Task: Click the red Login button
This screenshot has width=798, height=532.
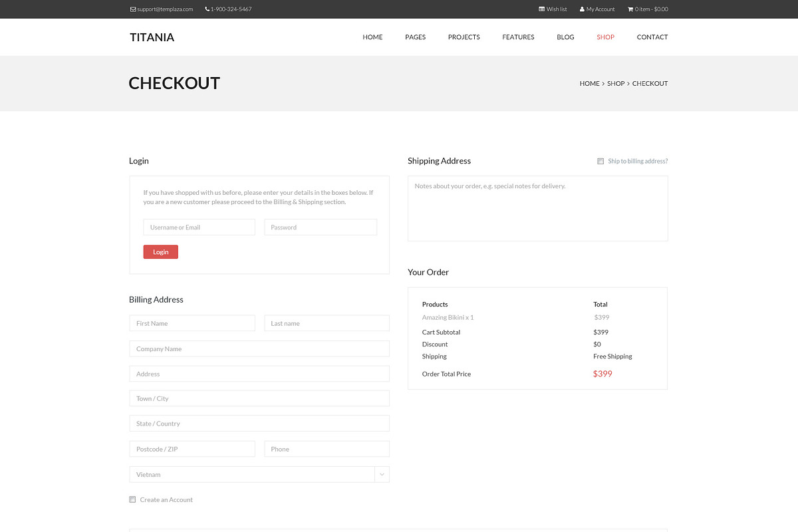Action: [x=161, y=252]
